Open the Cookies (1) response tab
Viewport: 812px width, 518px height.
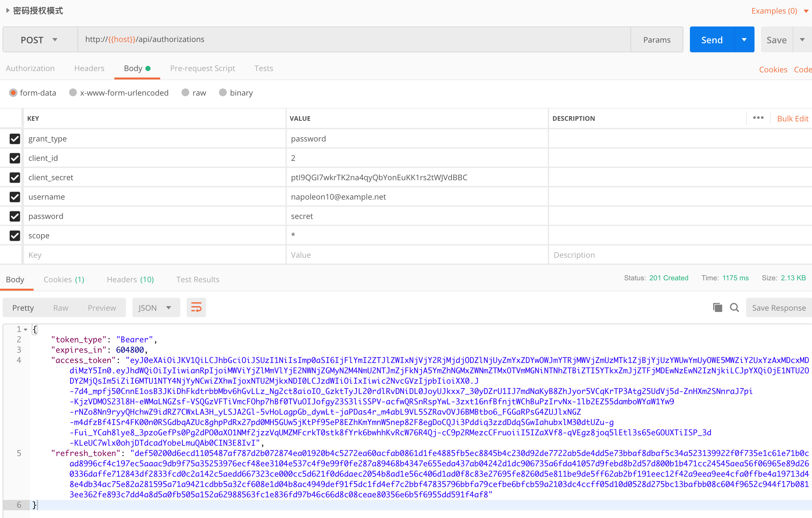point(64,279)
